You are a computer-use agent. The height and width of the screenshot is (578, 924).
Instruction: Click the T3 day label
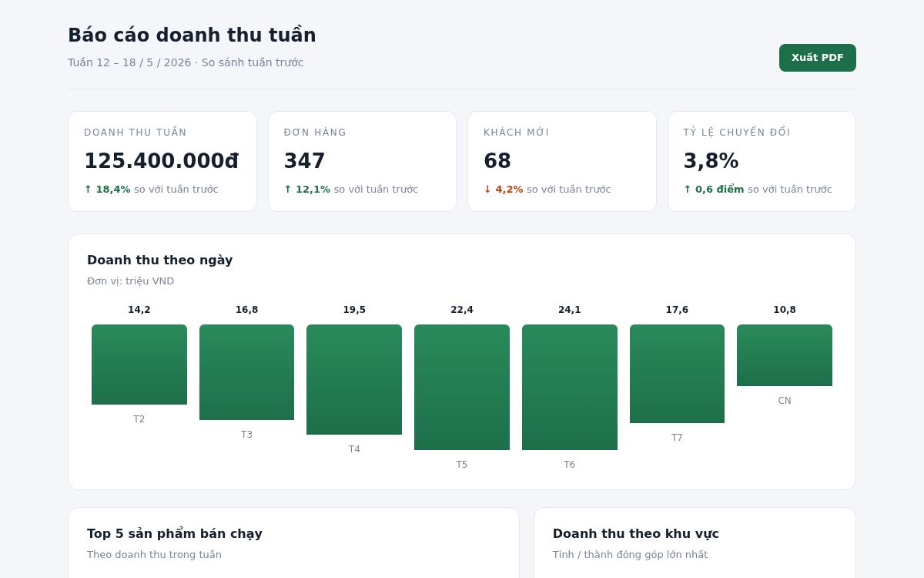[246, 435]
